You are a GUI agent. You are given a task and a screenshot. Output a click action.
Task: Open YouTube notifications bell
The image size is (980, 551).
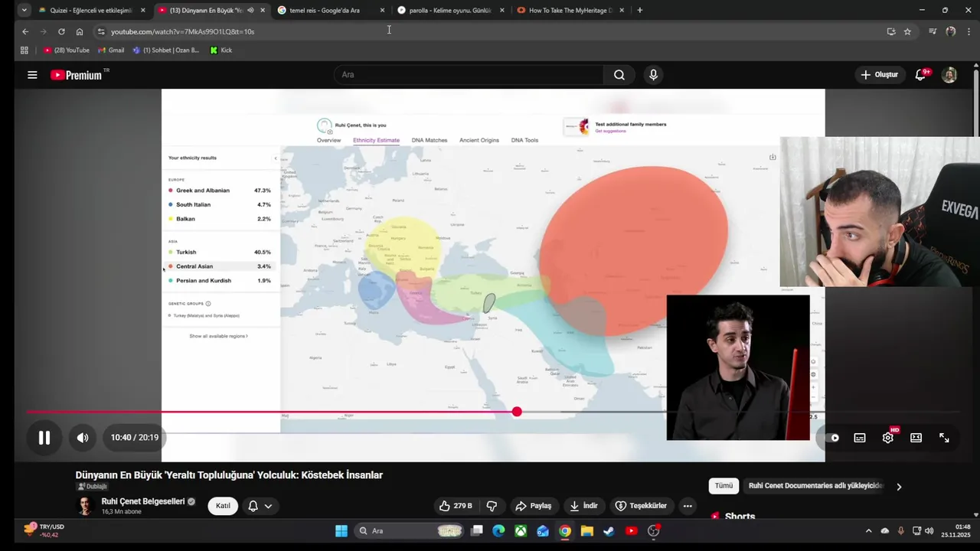[921, 75]
